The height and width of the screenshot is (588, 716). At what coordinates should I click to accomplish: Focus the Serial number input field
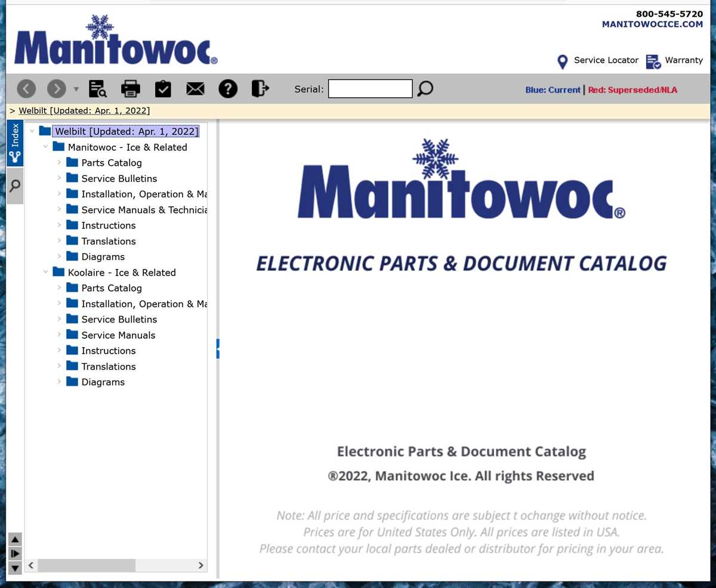click(x=371, y=89)
